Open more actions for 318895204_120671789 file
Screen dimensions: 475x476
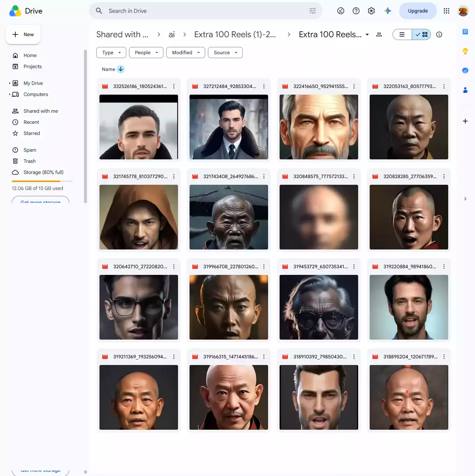click(x=444, y=357)
